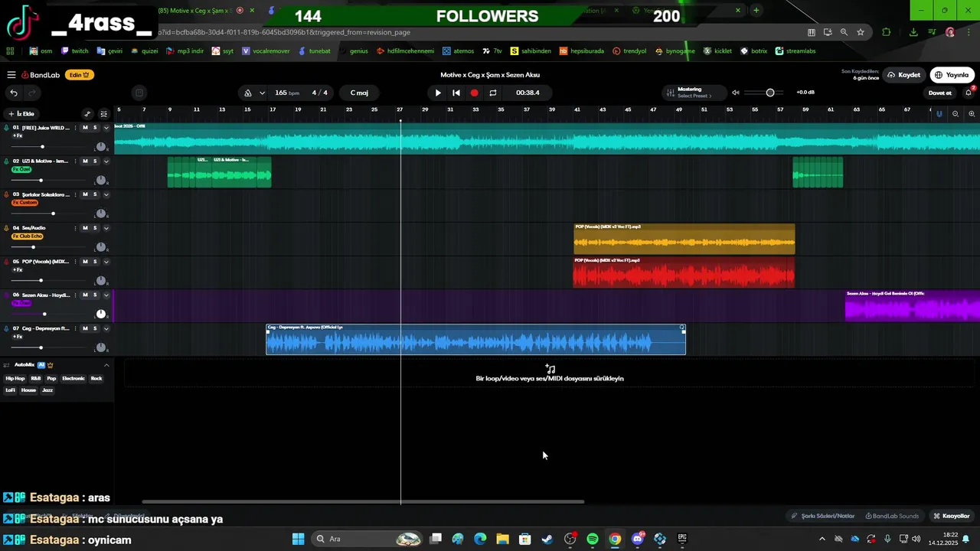
Task: Click the Davet et invite button
Action: click(x=939, y=93)
